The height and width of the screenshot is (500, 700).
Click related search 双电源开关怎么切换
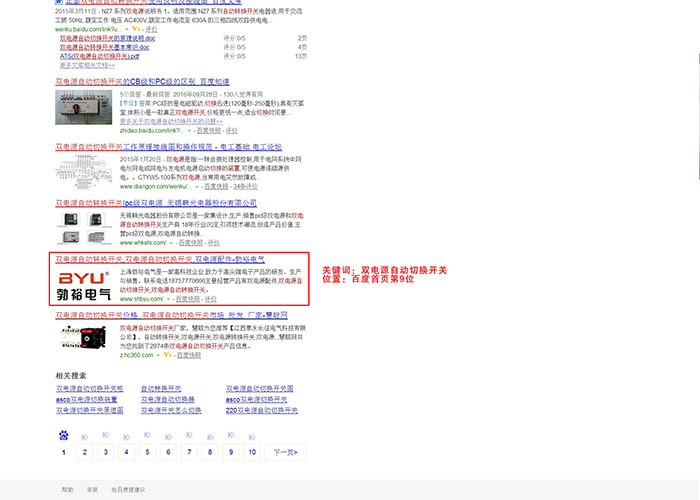[x=171, y=410]
